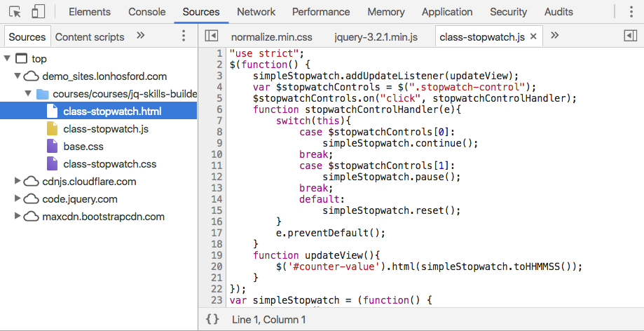Click the yellow class-stopwatch.js file icon
The height and width of the screenshot is (331, 644).
[x=52, y=129]
